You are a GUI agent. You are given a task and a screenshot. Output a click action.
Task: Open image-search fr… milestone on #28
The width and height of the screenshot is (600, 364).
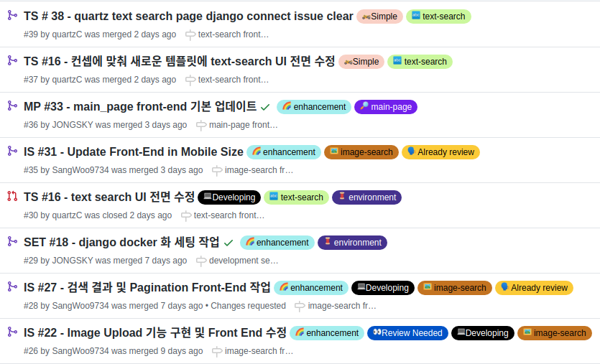[x=342, y=306]
